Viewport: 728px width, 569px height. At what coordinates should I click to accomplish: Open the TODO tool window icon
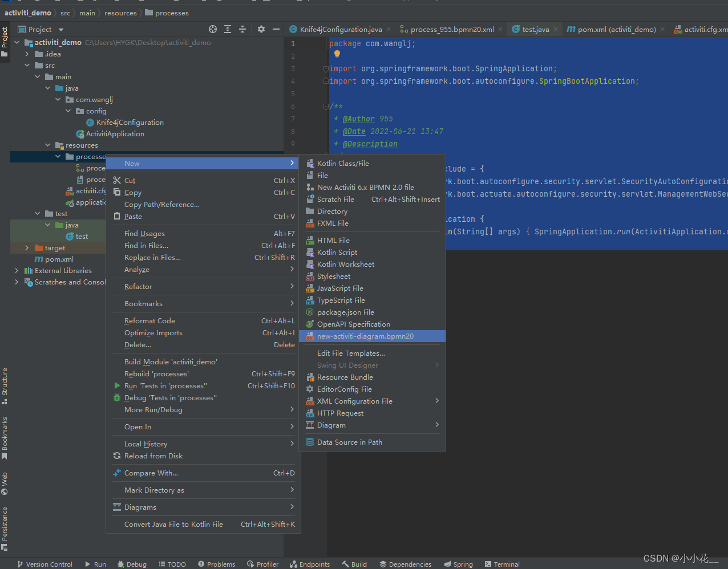[x=172, y=564]
